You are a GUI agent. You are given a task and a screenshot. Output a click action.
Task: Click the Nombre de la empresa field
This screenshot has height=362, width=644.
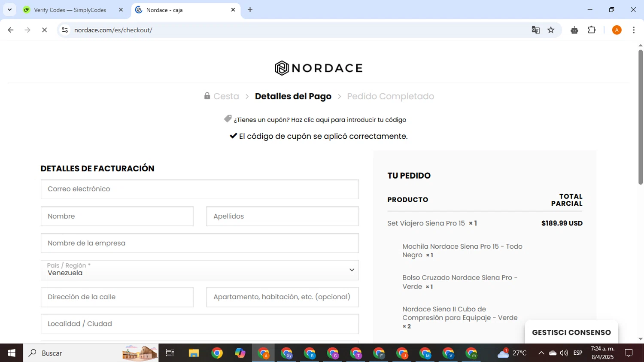200,243
